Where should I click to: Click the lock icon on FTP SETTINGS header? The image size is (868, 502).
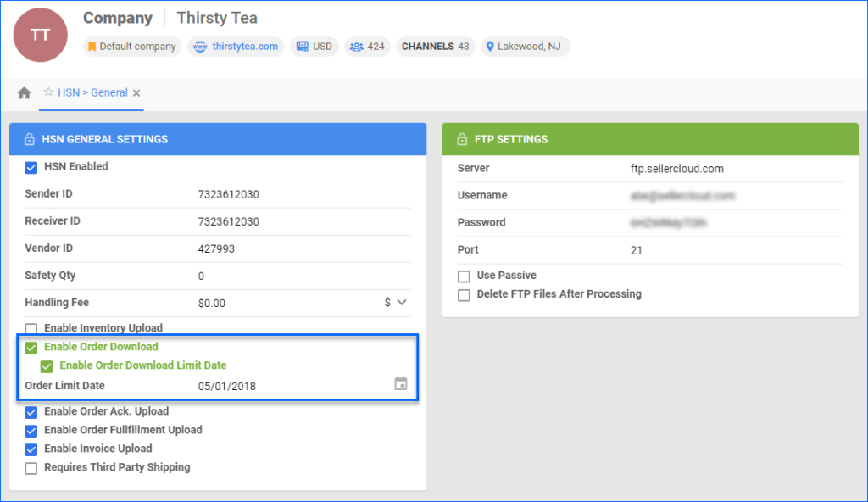point(464,139)
